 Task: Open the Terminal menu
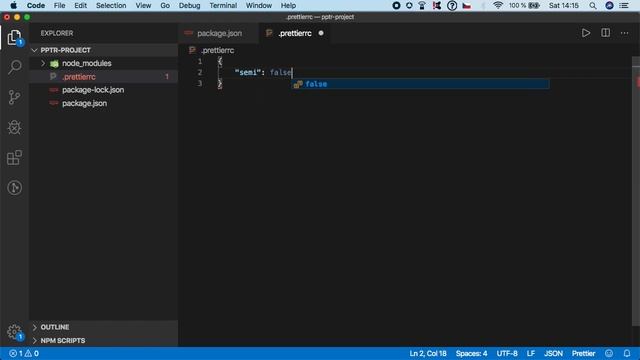223,5
